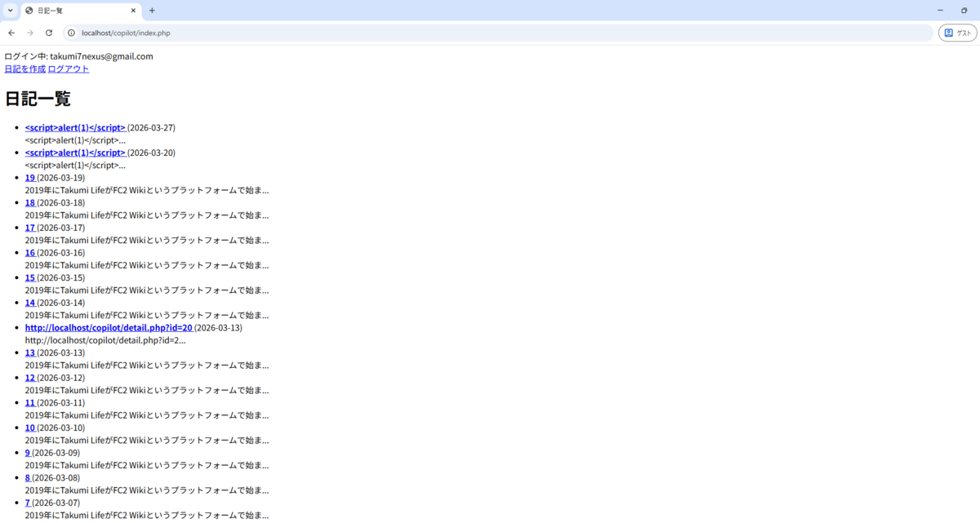This screenshot has height=523, width=980.
Task: Open diary entry 9
Action: [x=28, y=453]
